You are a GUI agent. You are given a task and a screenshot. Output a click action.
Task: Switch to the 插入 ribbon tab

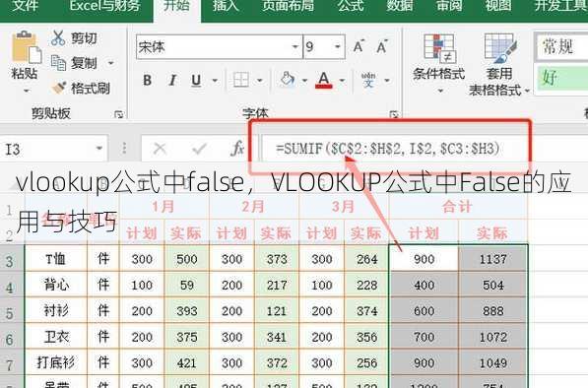click(x=226, y=5)
